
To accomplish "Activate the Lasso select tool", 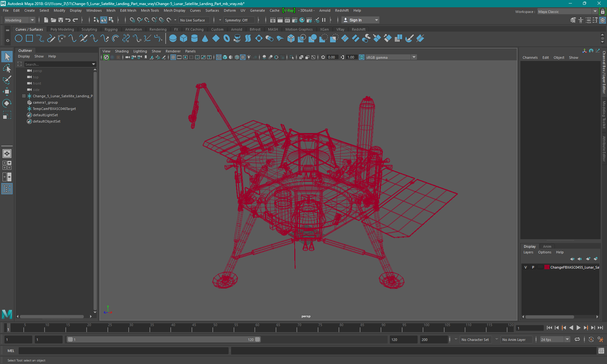I will coord(7,68).
